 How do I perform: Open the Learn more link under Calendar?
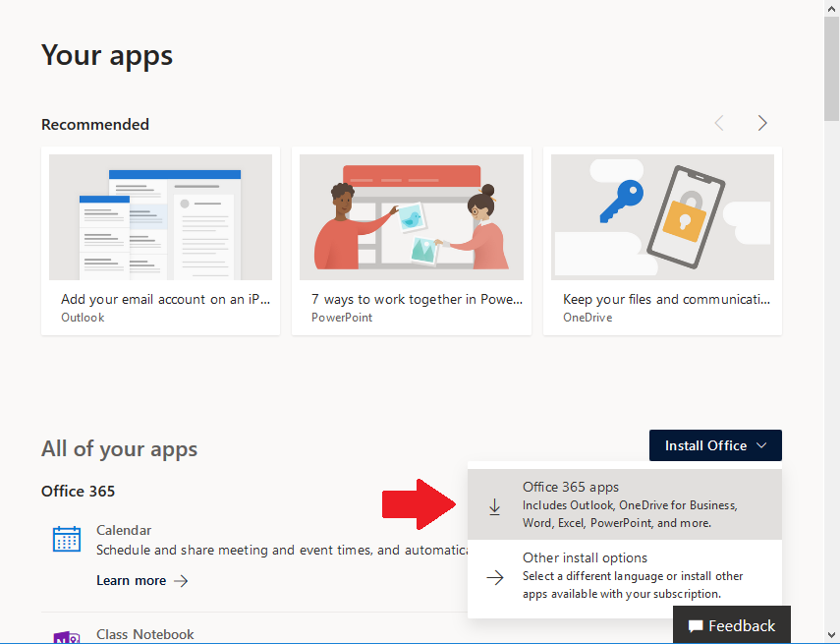[x=131, y=581]
